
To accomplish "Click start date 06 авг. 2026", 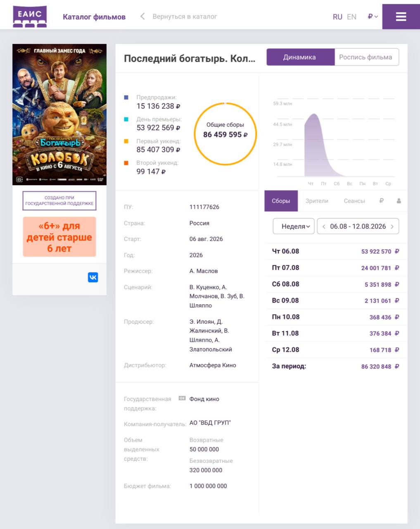I will click(x=206, y=239).
